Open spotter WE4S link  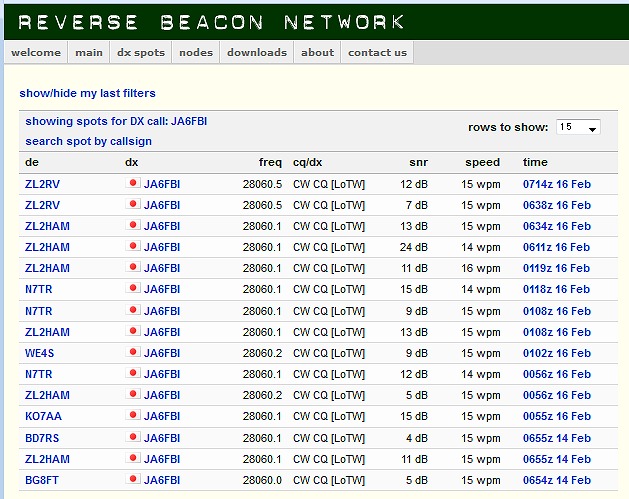[39, 353]
